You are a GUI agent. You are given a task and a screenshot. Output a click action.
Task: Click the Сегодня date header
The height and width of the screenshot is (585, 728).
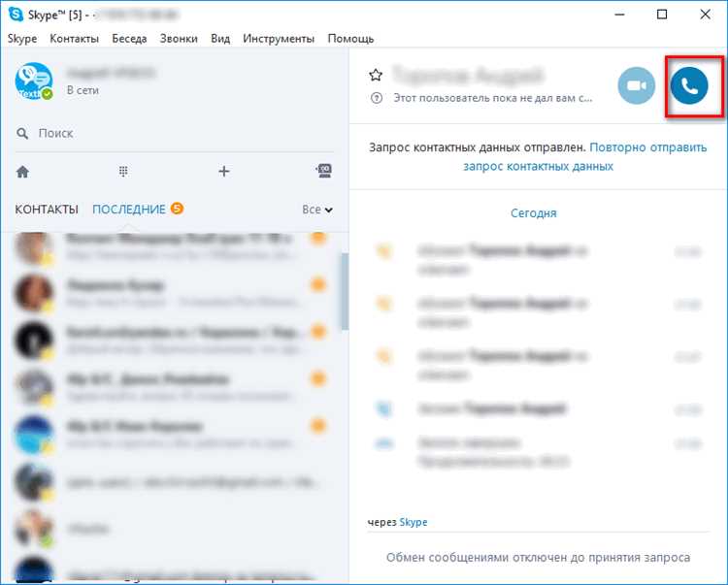click(x=534, y=213)
